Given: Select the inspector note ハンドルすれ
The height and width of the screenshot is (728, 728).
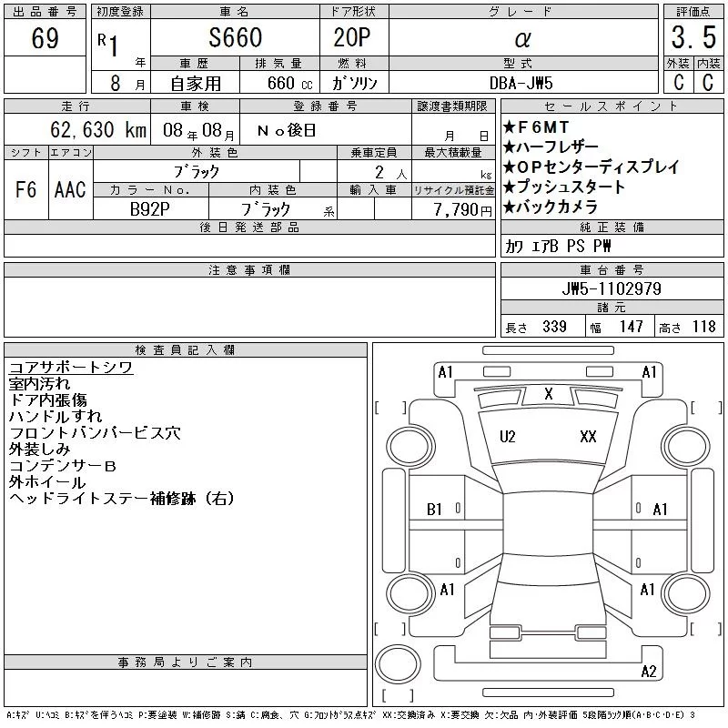Looking at the screenshot, I should 56,416.
